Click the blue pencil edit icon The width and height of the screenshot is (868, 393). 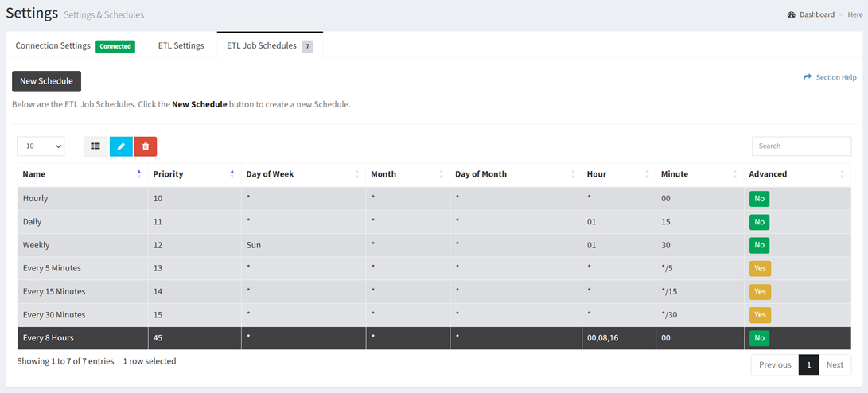(x=121, y=146)
